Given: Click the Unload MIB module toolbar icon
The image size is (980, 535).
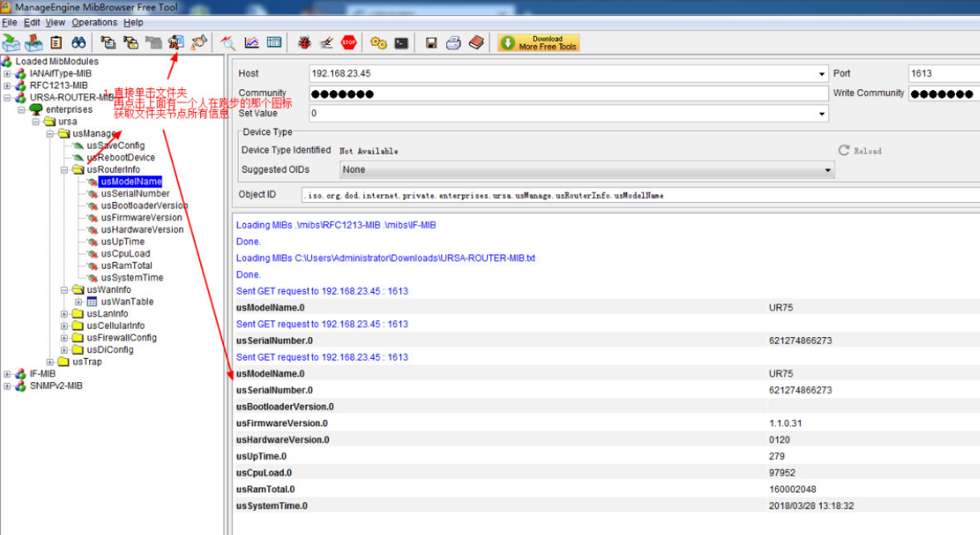Looking at the screenshot, I should 34,43.
